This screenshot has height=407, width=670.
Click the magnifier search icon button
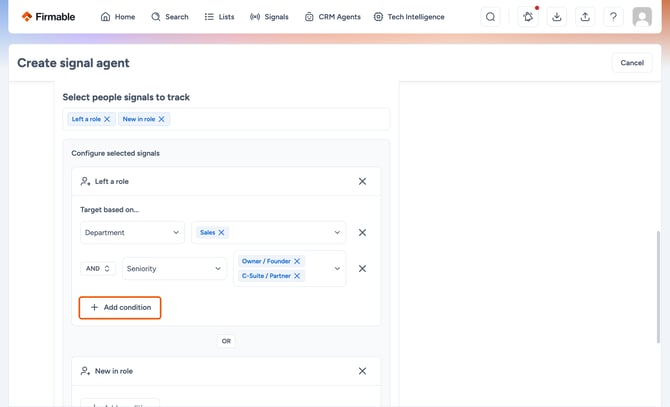[x=491, y=17]
